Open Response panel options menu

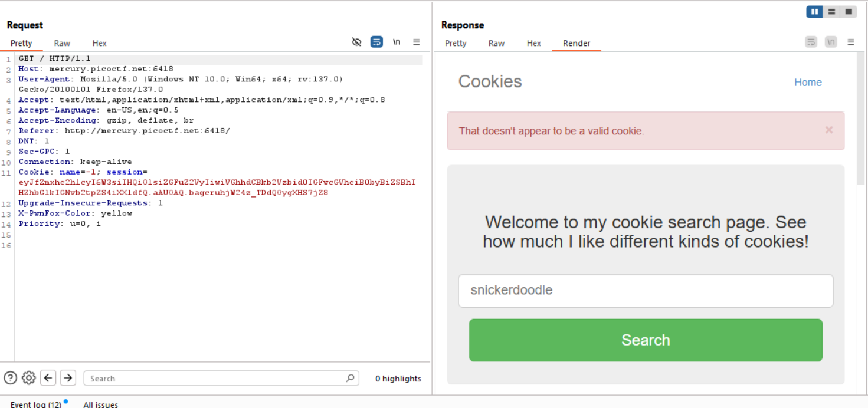851,42
